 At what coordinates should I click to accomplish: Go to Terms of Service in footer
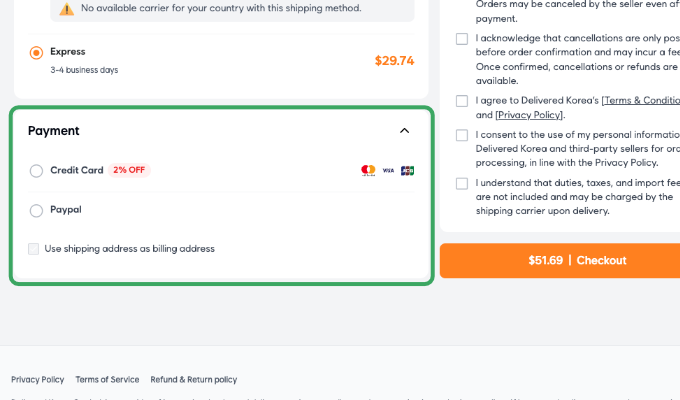click(107, 379)
